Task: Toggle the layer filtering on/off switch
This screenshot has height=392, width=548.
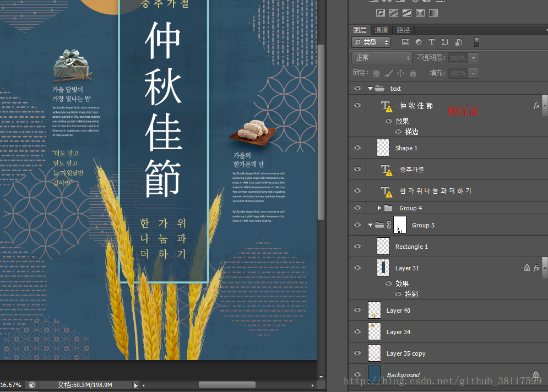Action: pos(476,42)
